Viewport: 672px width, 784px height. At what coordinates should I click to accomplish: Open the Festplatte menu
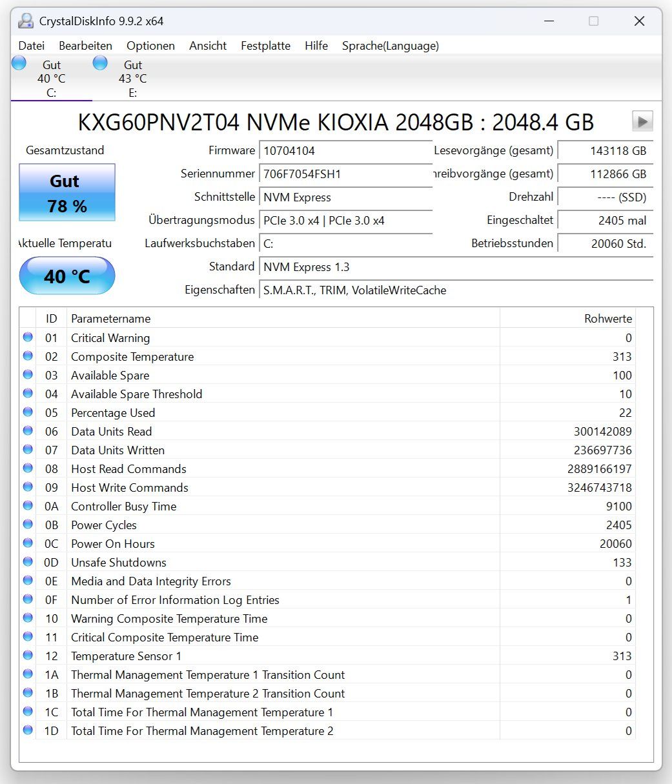pos(265,46)
